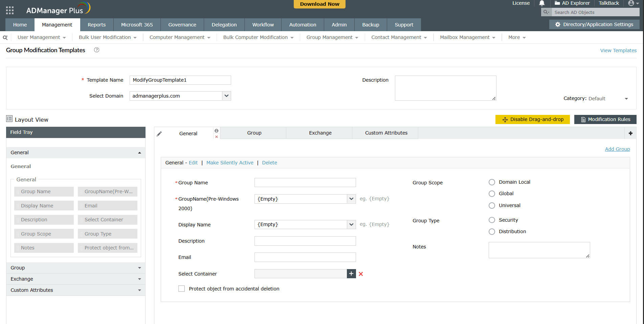Choose Distribution as the group type
Screen dimensions: 644x324
pos(492,231)
